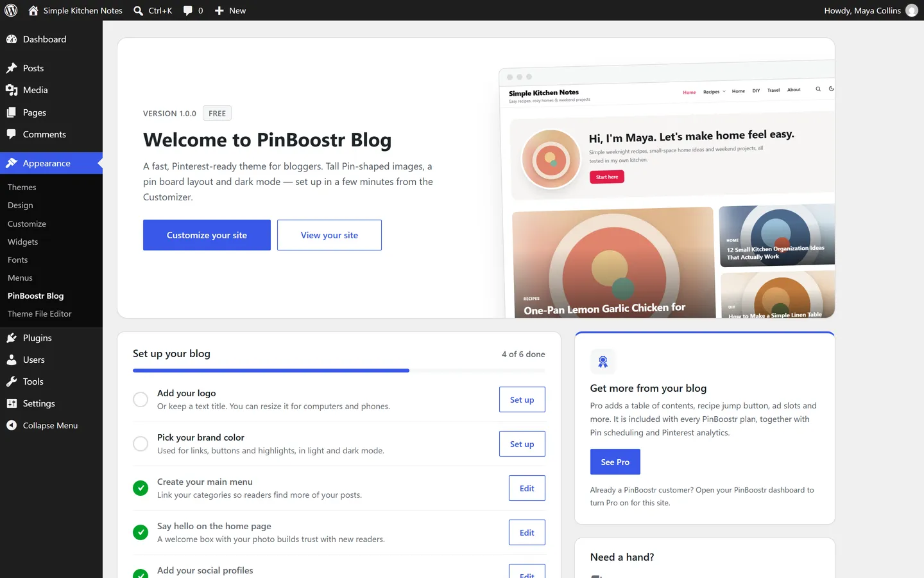The image size is (924, 578).
Task: Click Edit for Say hello on the home page
Action: coord(527,532)
